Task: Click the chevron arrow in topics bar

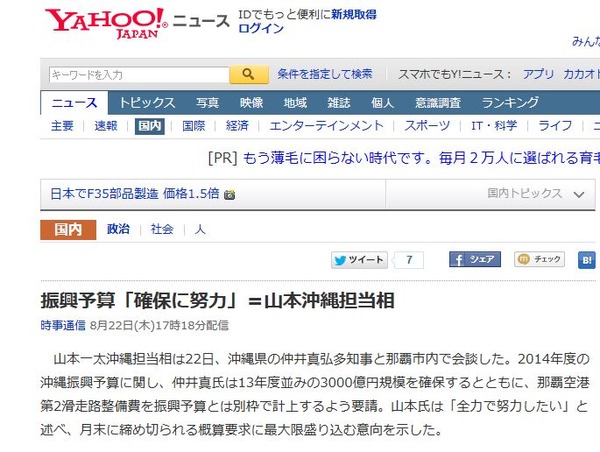Action: tap(579, 194)
